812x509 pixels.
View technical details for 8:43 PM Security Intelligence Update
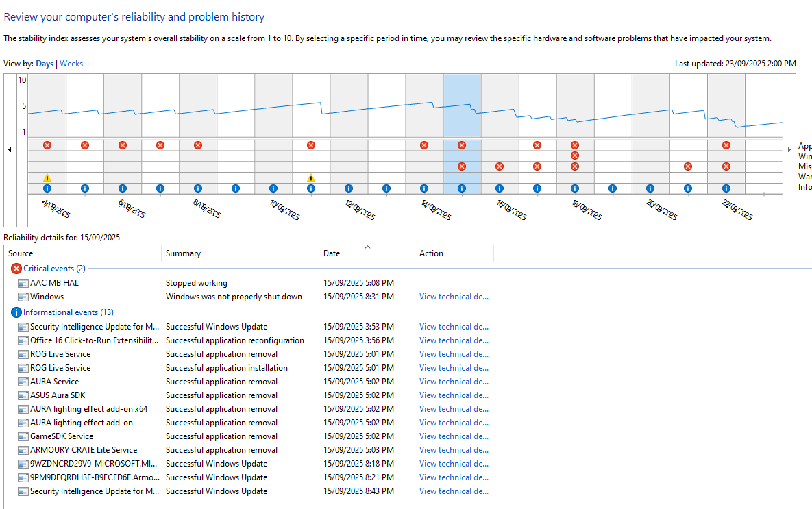[x=454, y=491]
